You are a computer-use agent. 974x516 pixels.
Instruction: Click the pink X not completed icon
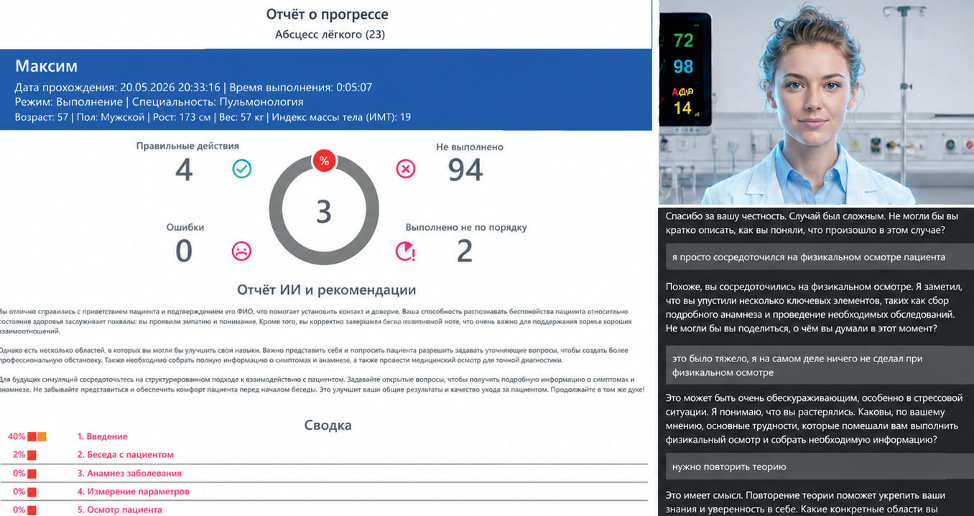[x=406, y=169]
